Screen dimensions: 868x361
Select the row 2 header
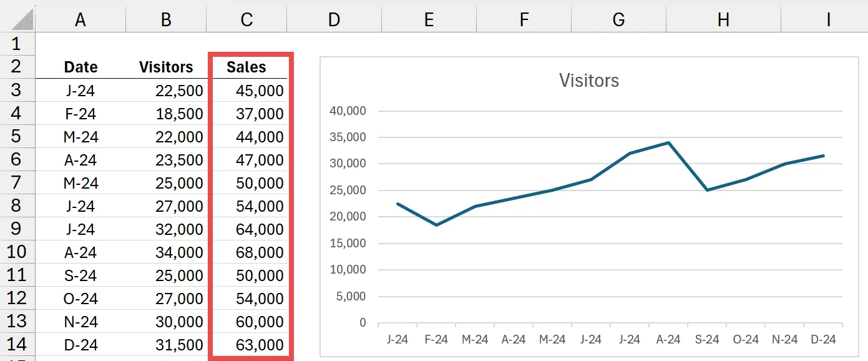coord(16,66)
